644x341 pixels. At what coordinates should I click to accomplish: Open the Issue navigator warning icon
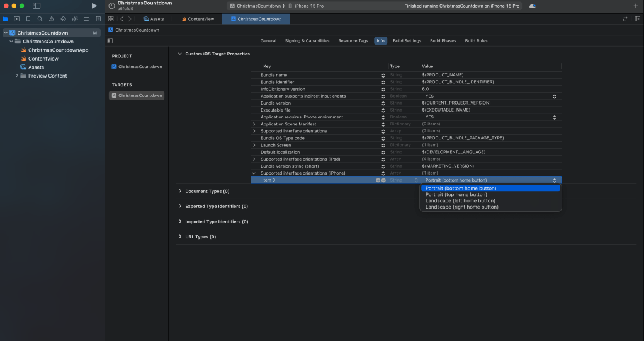[x=52, y=19]
